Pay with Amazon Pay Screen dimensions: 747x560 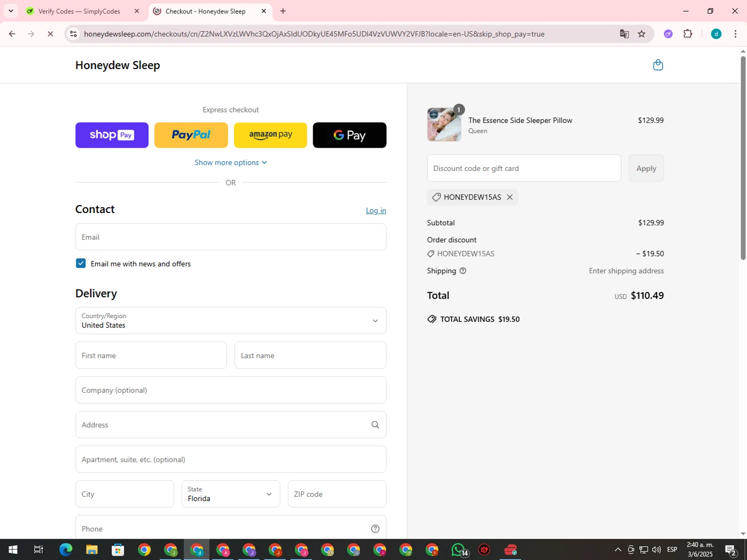tap(270, 135)
